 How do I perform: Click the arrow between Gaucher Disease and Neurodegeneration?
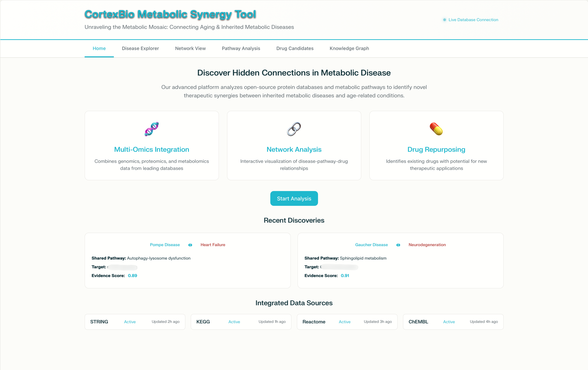tap(398, 245)
